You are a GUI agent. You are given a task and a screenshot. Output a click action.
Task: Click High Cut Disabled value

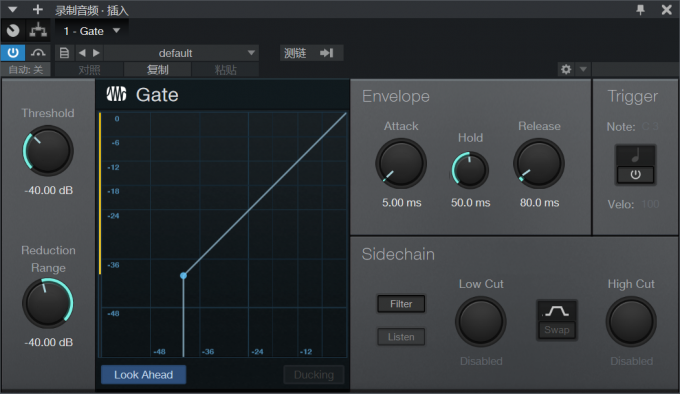tap(631, 361)
